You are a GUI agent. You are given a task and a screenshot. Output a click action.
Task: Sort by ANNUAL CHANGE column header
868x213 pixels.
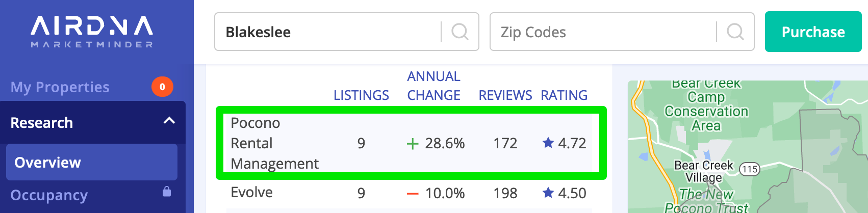tap(433, 86)
